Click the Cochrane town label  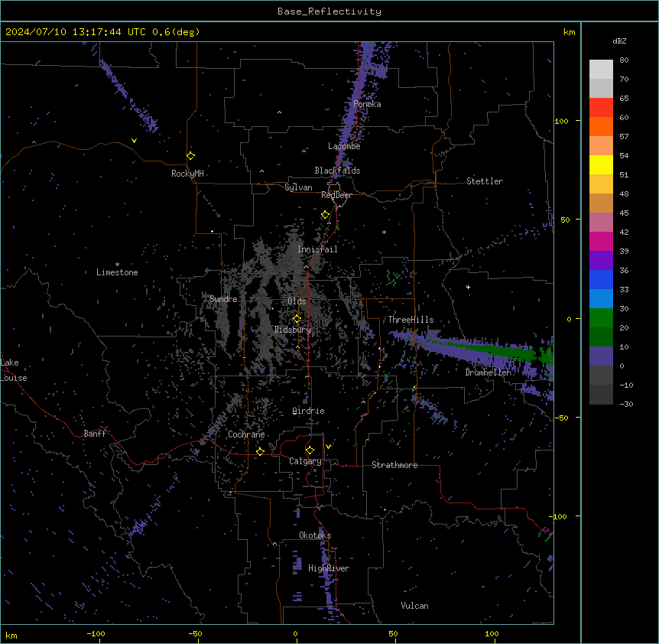(x=246, y=434)
